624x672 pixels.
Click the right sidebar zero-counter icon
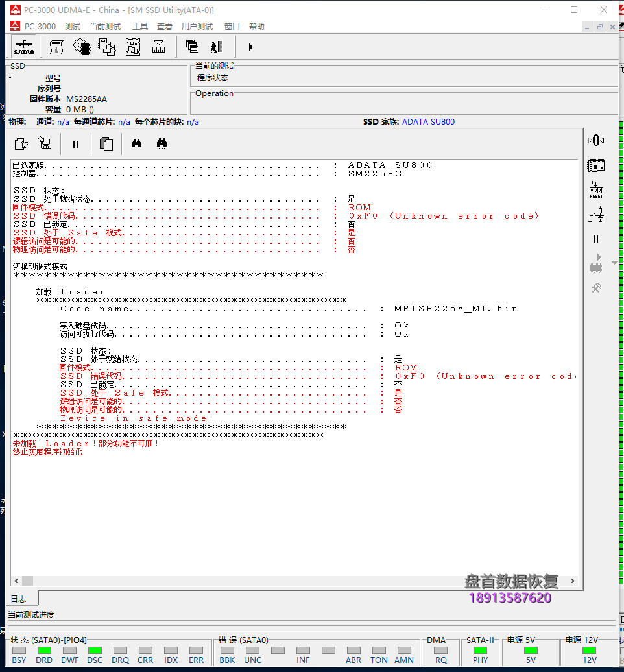[596, 140]
